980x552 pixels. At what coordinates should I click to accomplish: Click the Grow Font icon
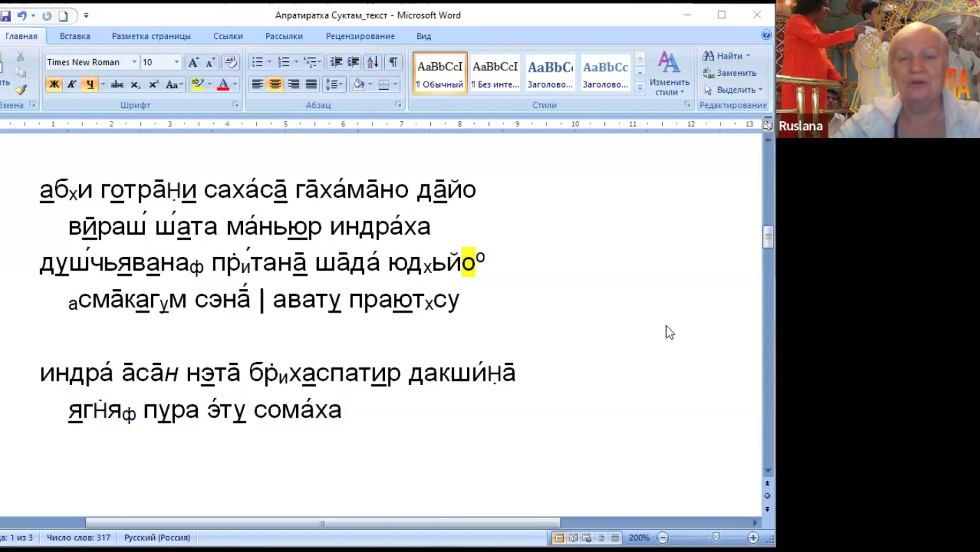pyautogui.click(x=193, y=62)
